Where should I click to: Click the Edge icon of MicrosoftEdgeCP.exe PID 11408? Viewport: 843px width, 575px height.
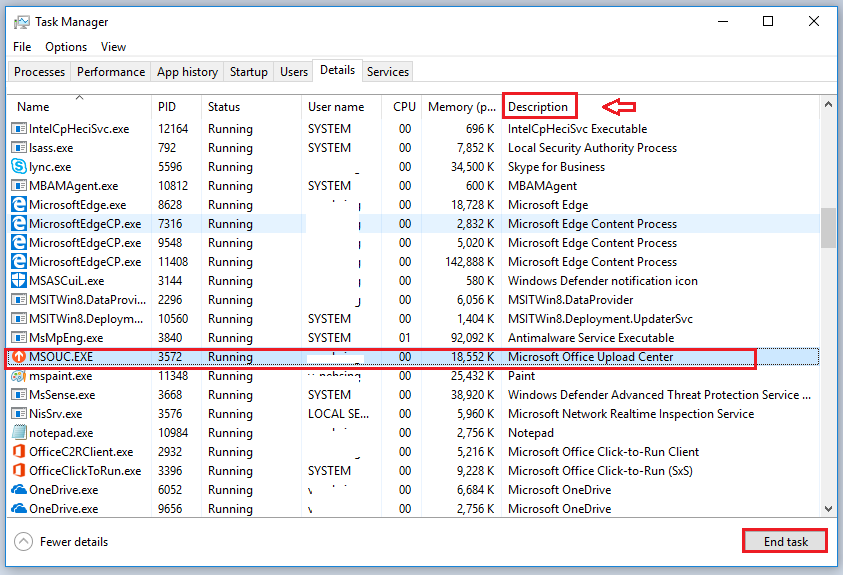pyautogui.click(x=19, y=262)
